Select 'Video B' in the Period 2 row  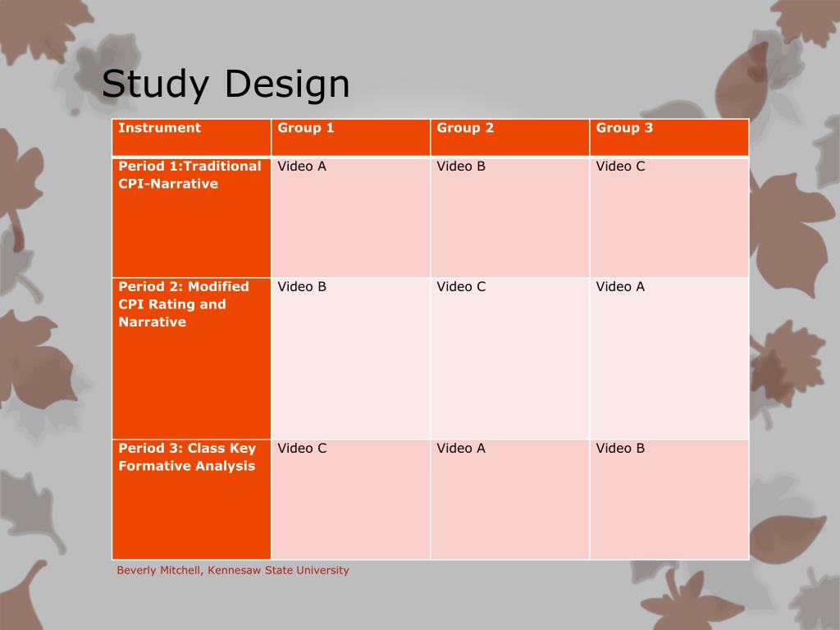[x=302, y=286]
